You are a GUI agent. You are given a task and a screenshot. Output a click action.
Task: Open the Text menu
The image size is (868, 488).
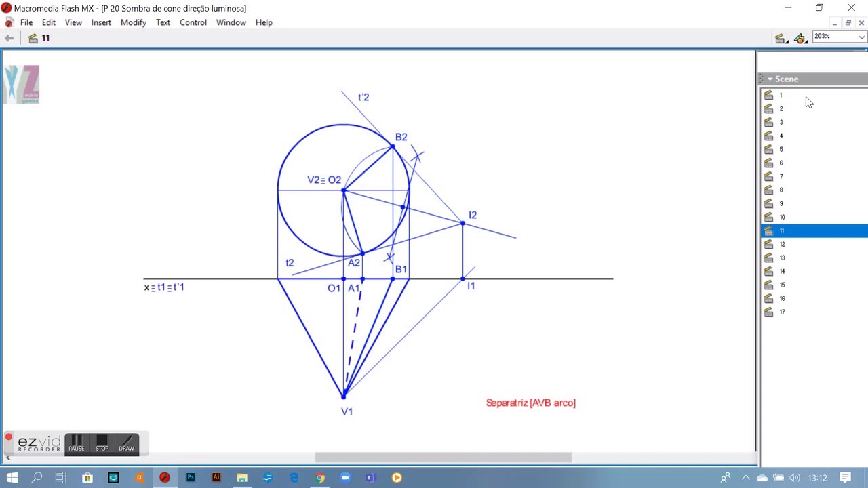coord(163,22)
